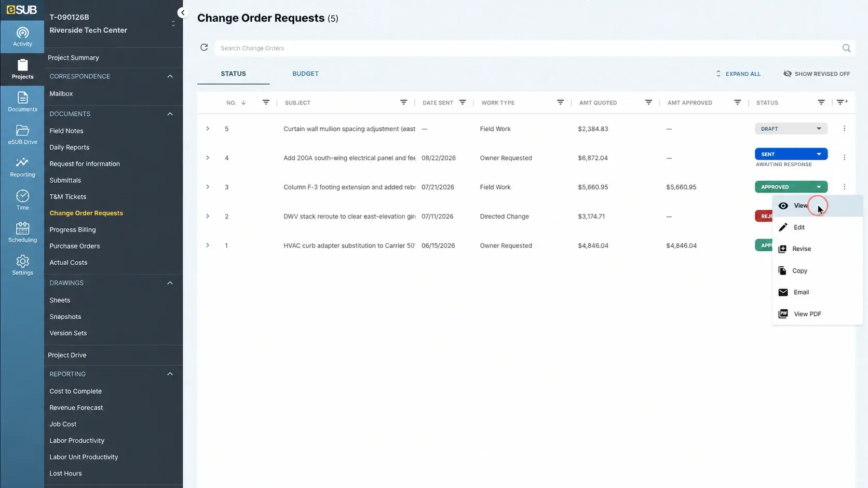
Task: Collapse the CORRESPONDENCE section
Action: click(170, 76)
